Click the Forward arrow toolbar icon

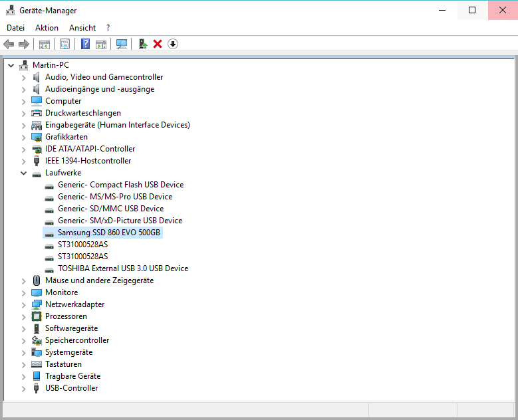(x=24, y=44)
